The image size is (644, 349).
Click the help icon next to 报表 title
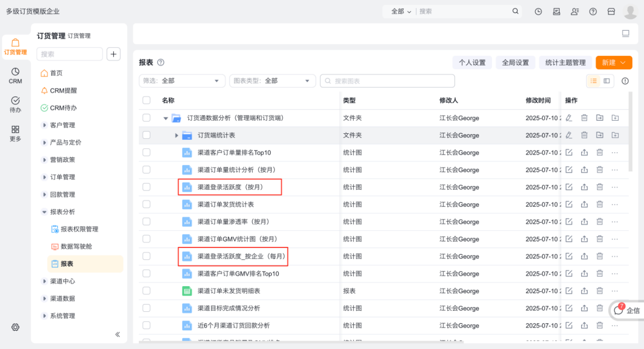point(161,62)
